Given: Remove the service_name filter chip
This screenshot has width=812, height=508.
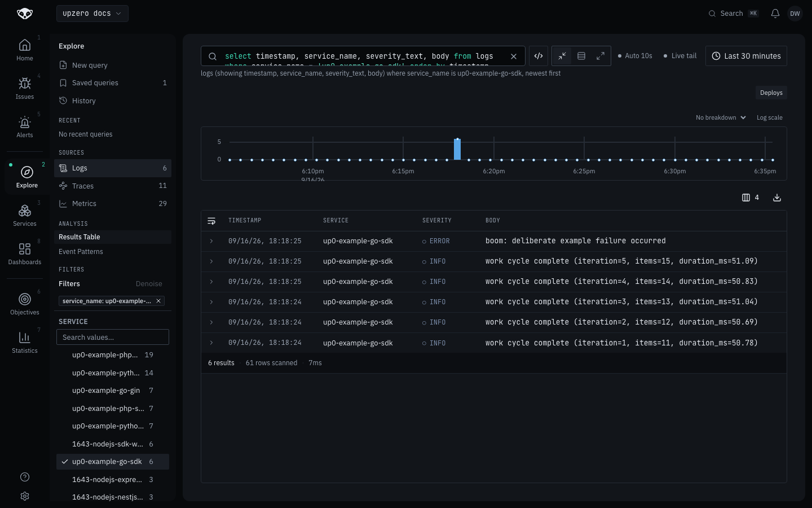Looking at the screenshot, I should [158, 301].
